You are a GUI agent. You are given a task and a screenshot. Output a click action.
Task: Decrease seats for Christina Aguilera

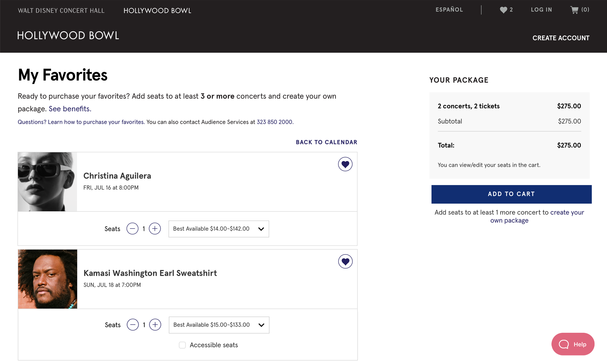pyautogui.click(x=132, y=229)
